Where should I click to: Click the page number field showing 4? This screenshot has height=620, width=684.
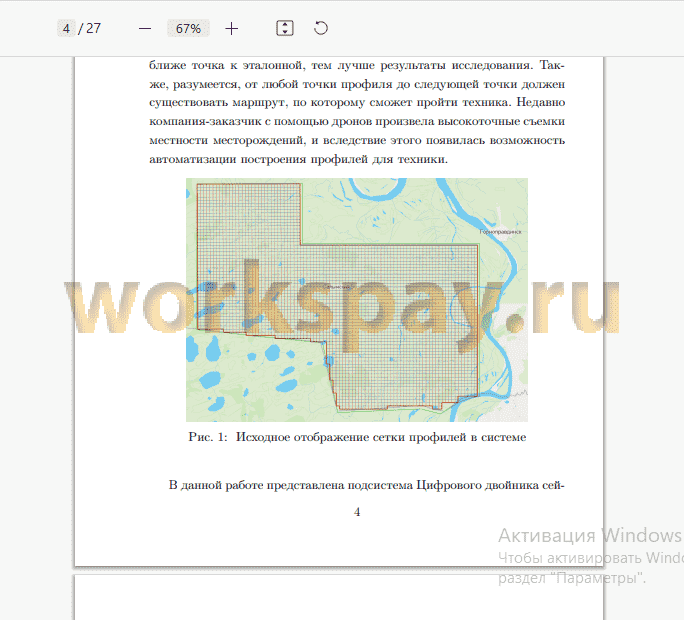coord(66,28)
